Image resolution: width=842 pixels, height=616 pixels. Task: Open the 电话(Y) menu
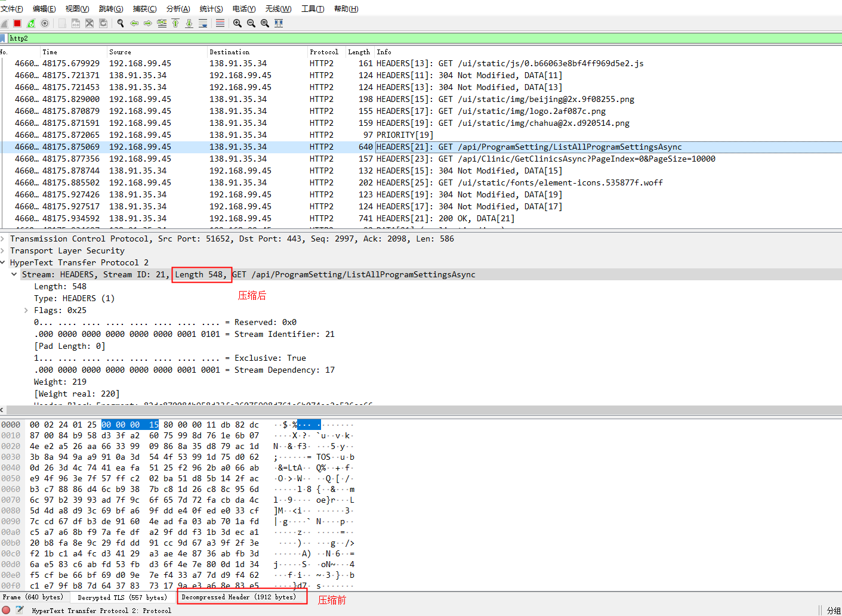pyautogui.click(x=244, y=8)
